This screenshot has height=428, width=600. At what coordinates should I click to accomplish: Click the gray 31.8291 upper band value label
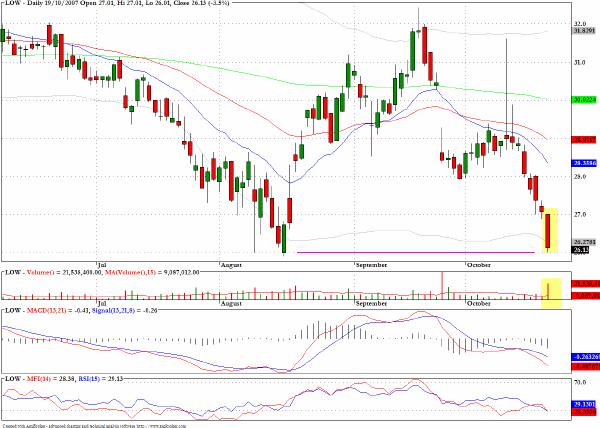584,31
